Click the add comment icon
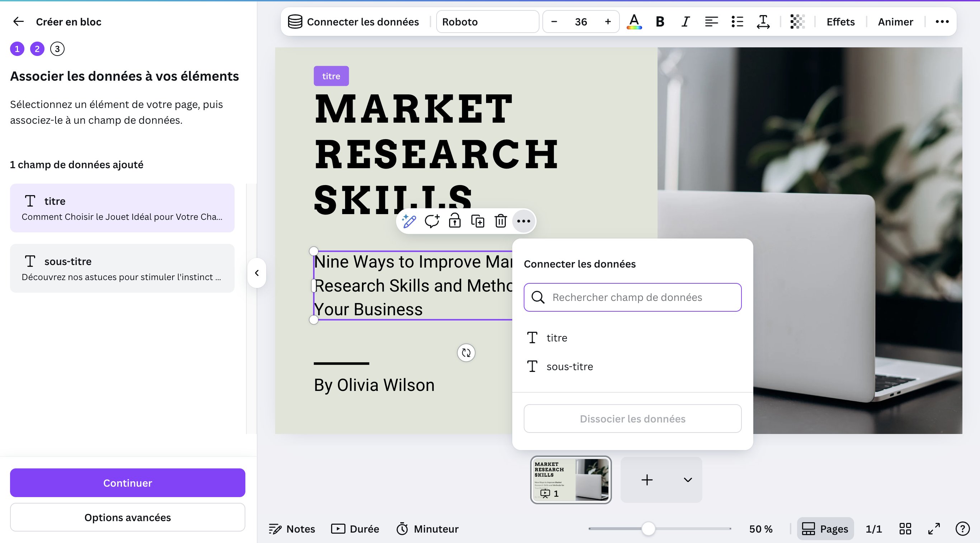 point(432,221)
